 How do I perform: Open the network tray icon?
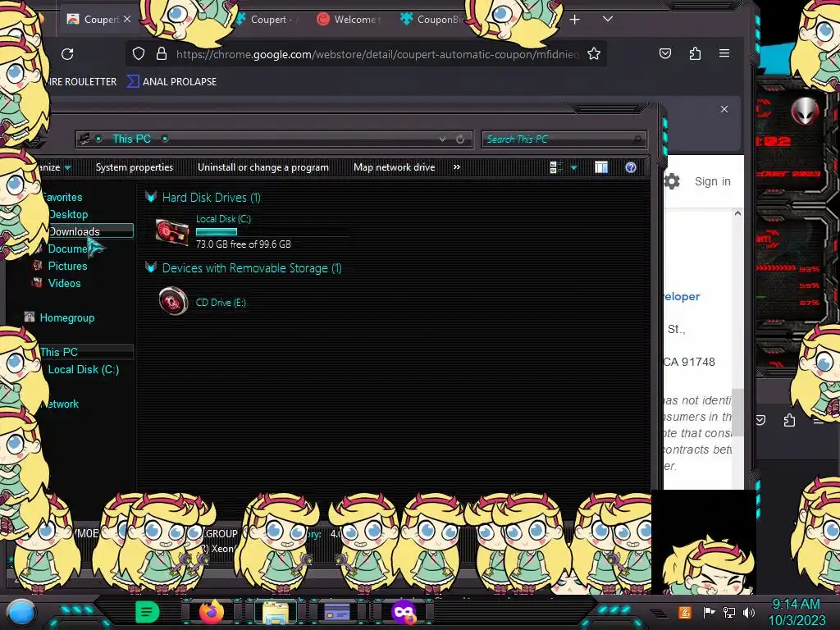(x=729, y=612)
